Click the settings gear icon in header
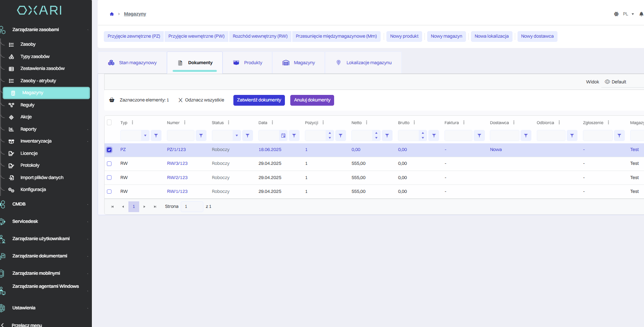The image size is (644, 327). [x=616, y=14]
